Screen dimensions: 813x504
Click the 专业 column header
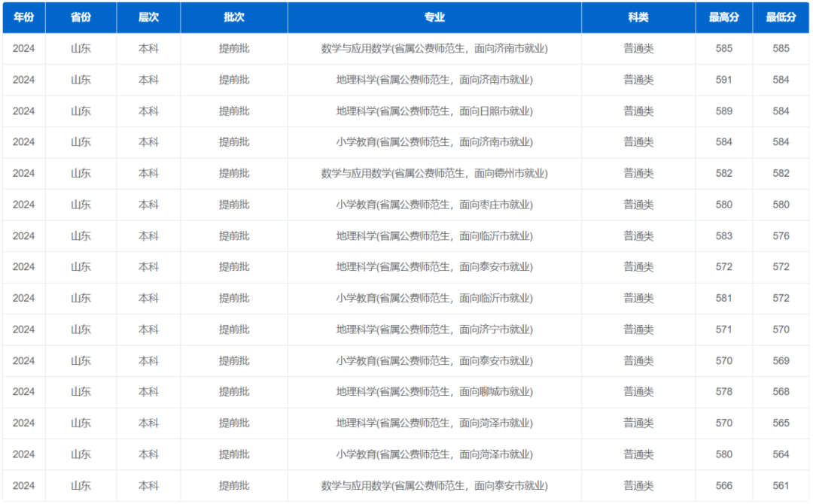coord(434,17)
